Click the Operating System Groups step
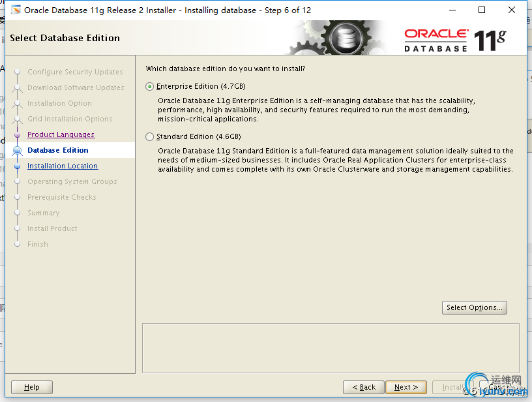This screenshot has height=402, width=532. pos(72,181)
